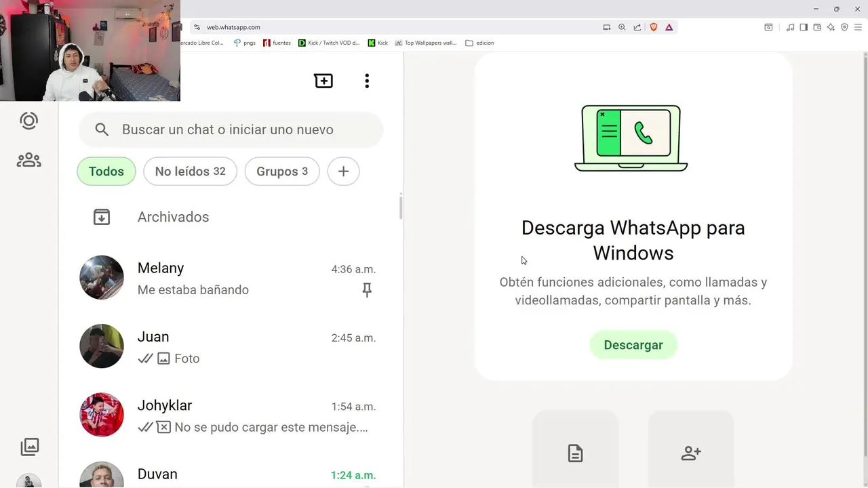This screenshot has height=488, width=868.
Task: Click the Brave Shields lion icon
Action: click(654, 27)
